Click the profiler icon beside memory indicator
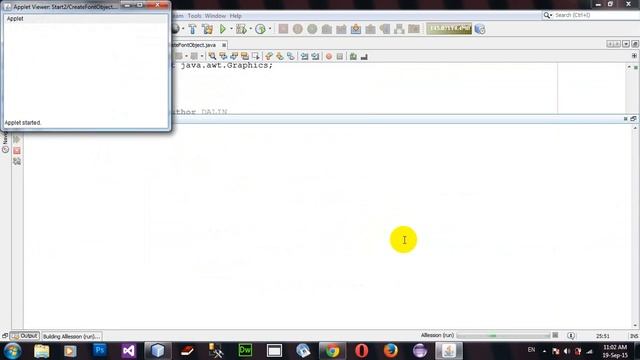This screenshot has height=360, width=640. tap(480, 29)
